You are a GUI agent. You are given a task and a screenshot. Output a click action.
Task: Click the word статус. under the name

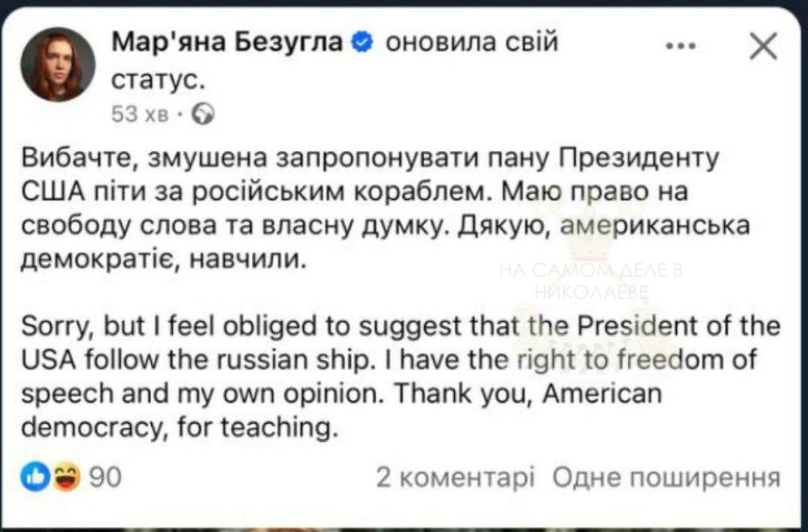point(159,81)
